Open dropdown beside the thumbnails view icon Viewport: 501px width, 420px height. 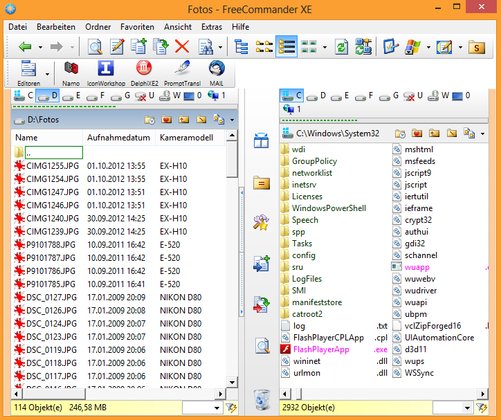tap(325, 47)
